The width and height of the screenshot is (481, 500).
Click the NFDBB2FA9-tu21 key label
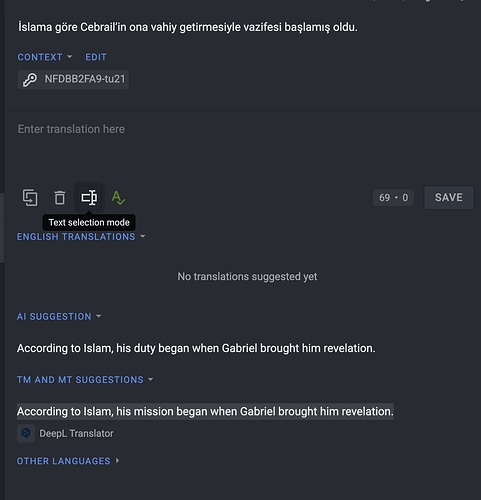point(85,79)
